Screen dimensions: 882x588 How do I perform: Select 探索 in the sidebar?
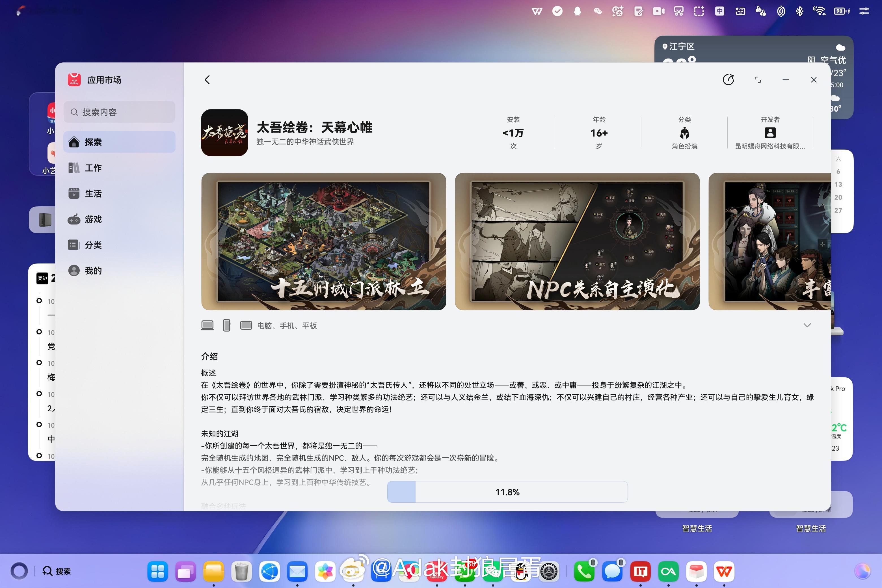119,142
